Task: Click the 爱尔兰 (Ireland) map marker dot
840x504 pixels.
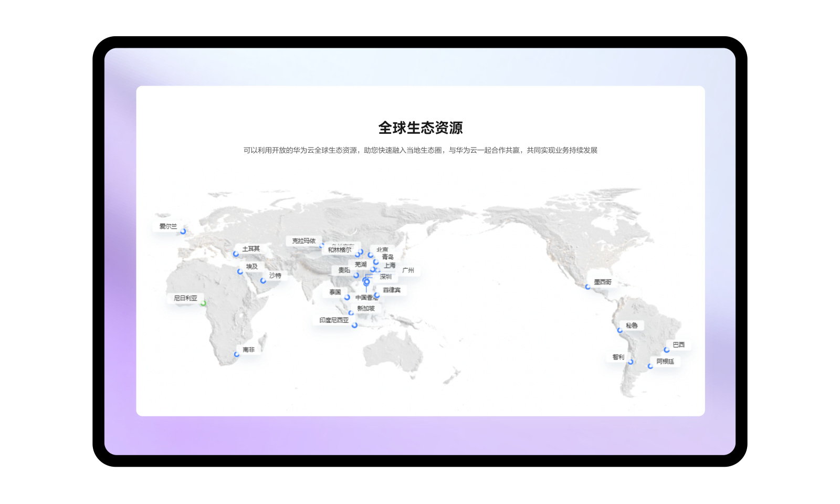Action: [183, 232]
